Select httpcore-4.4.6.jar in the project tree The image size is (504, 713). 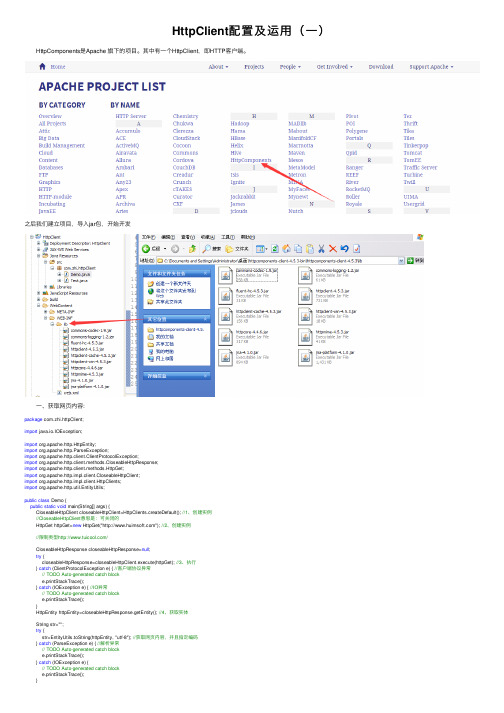(x=87, y=367)
